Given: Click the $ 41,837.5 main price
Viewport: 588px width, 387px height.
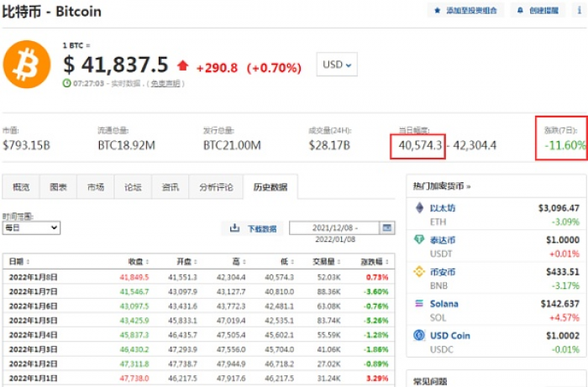Looking at the screenshot, I should pyautogui.click(x=116, y=65).
